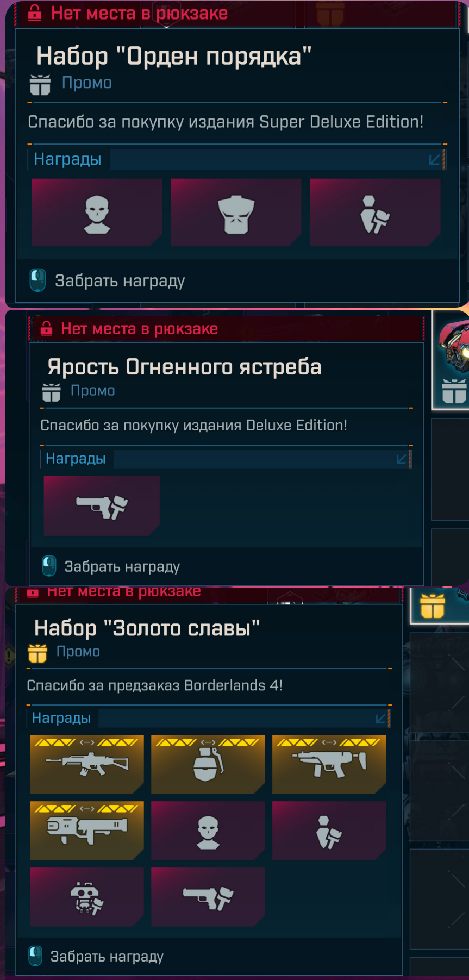Select body skin reward in "Орден порядка" pack

pos(236,213)
